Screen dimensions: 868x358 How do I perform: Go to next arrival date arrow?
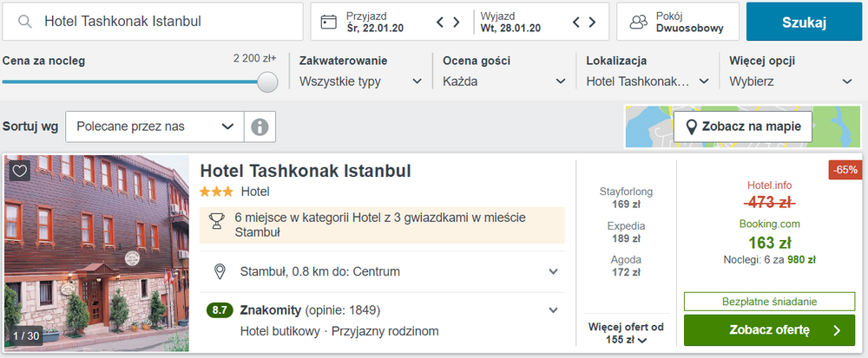click(x=457, y=22)
